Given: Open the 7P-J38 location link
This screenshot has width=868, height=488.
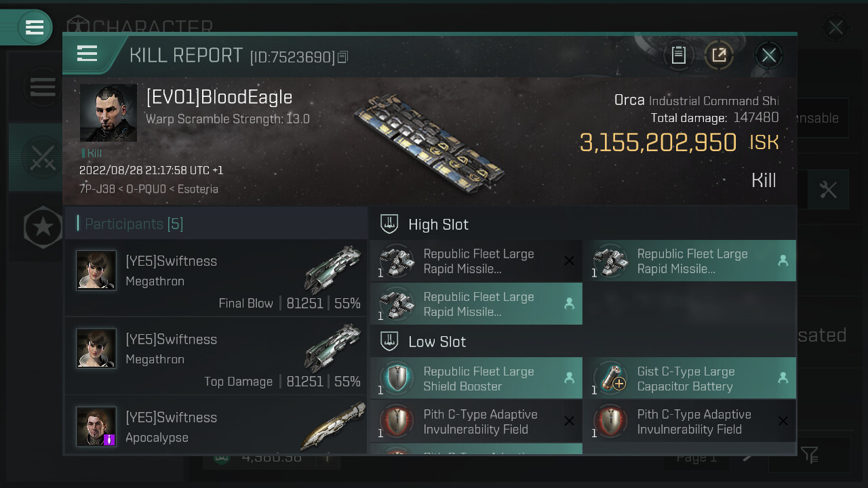Looking at the screenshot, I should tap(92, 189).
